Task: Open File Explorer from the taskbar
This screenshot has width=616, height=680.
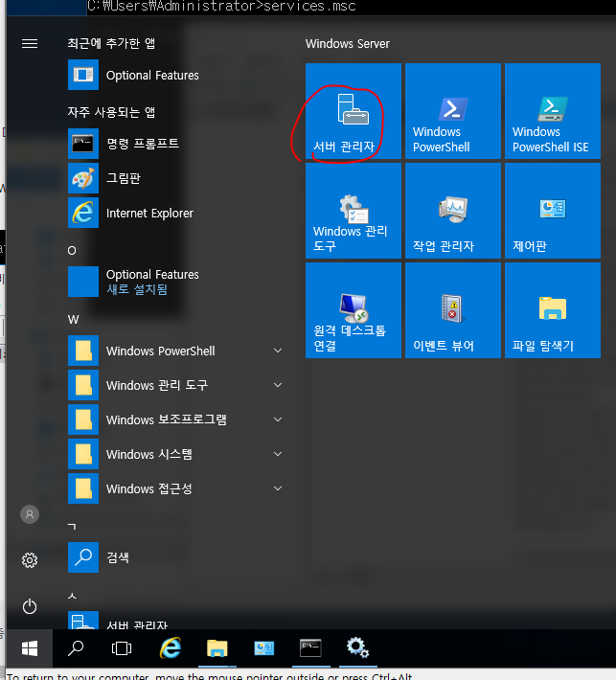Action: 217,648
